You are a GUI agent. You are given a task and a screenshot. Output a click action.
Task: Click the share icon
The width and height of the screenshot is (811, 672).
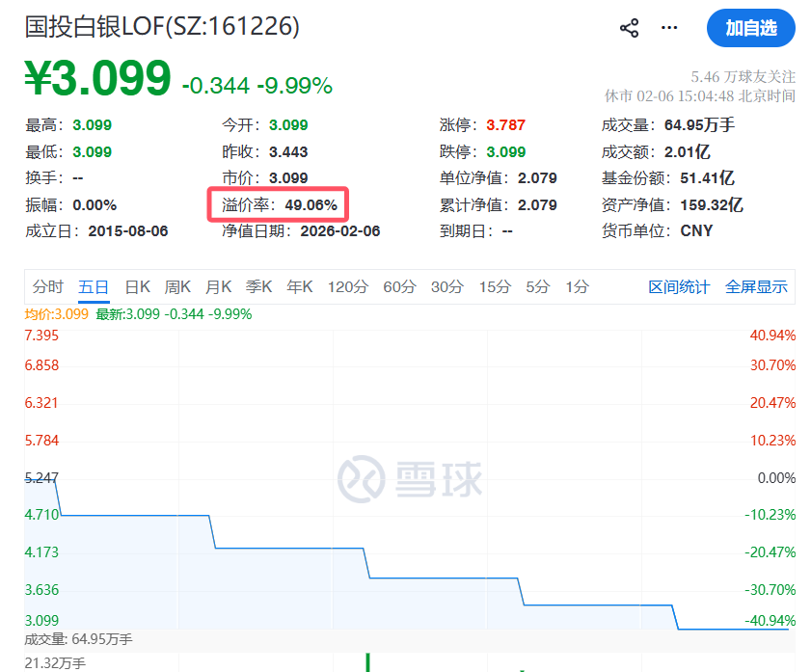coord(630,28)
